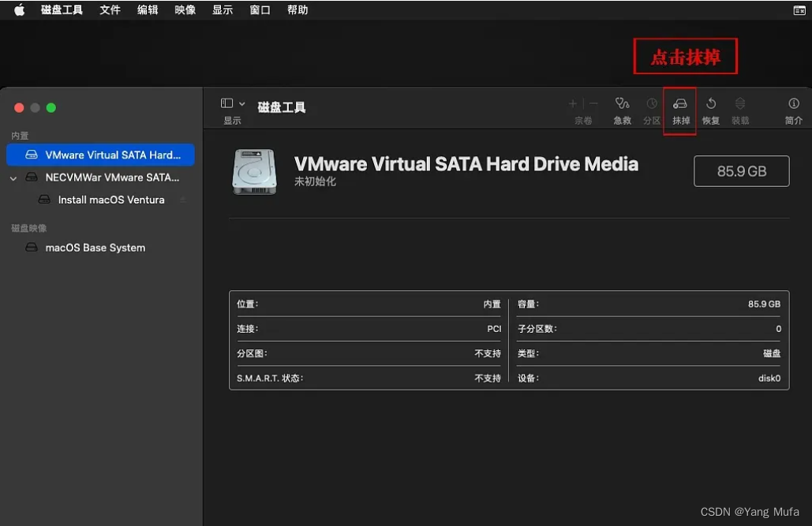
Task: Click the 装载 mount icon
Action: [740, 103]
